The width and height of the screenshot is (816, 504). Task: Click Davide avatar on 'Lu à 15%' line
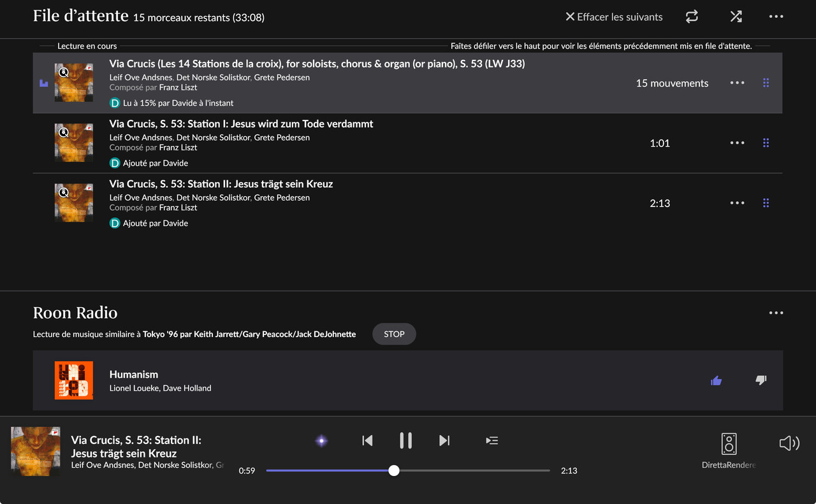(115, 103)
